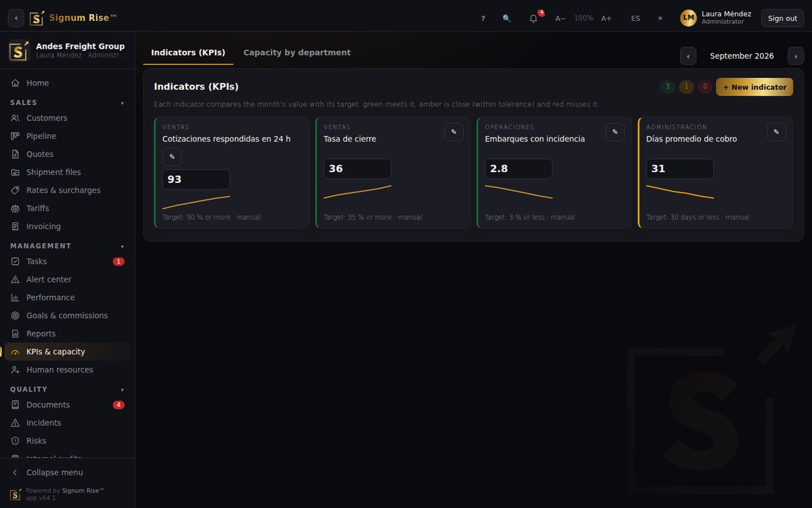Screen dimensions: 812x508
Task: Open the Home sidebar item
Action: tap(68, 83)
